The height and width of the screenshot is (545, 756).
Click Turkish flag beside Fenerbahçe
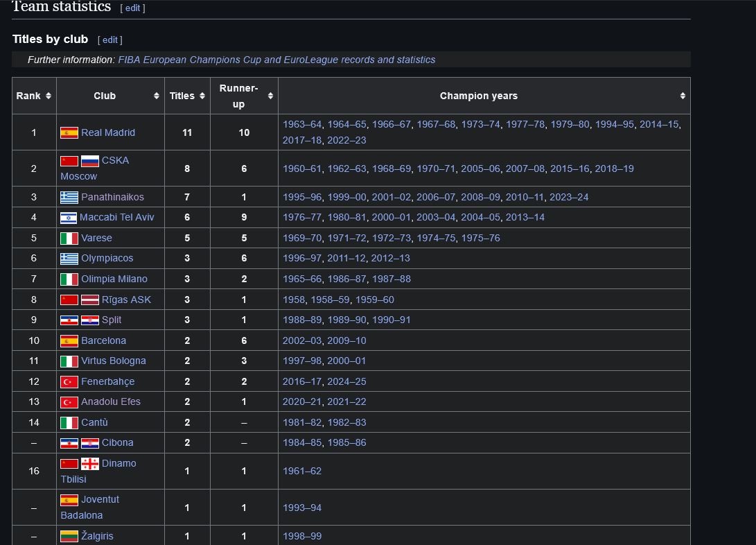tap(69, 382)
